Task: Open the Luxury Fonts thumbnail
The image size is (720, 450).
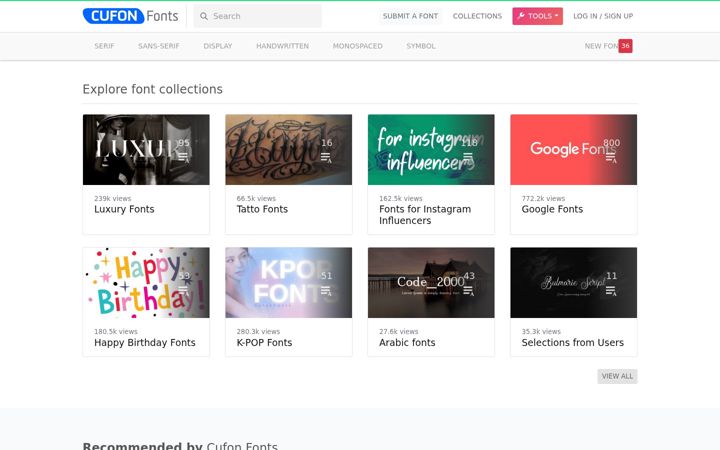Action: click(146, 150)
